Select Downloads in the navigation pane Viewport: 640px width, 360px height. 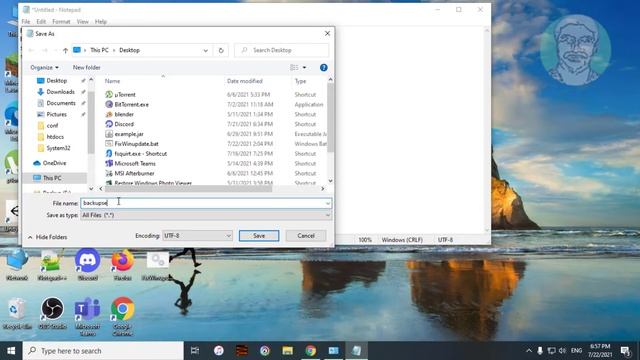coord(60,92)
